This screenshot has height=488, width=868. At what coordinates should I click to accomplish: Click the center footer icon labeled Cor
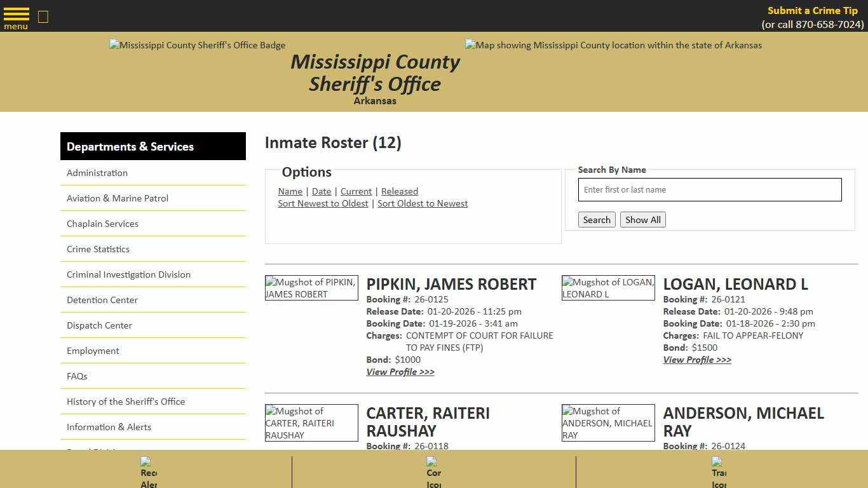[x=433, y=470]
